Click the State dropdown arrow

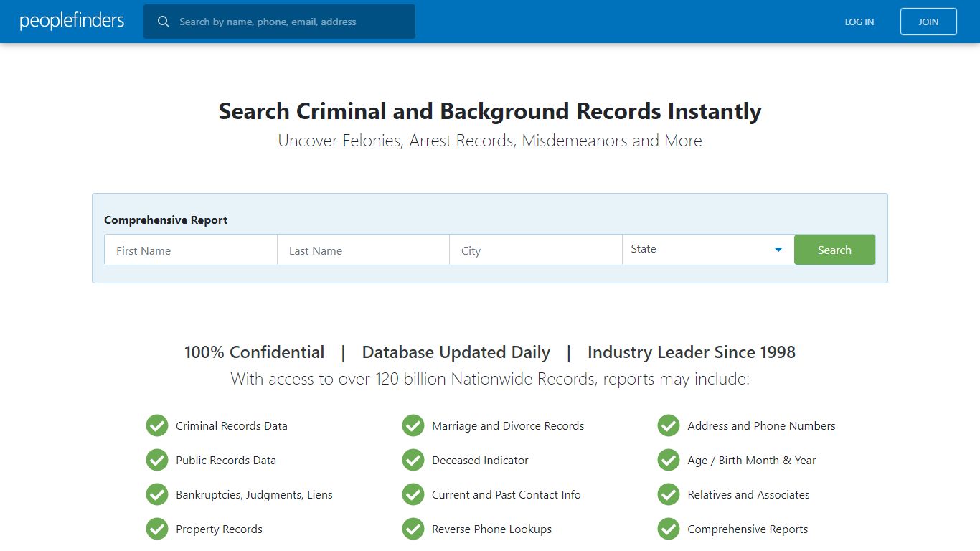pyautogui.click(x=778, y=250)
